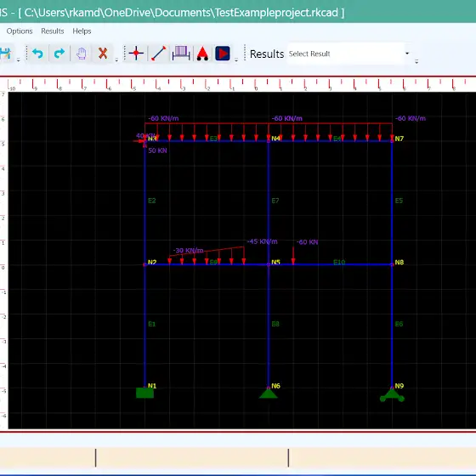
Task: Undo the last action
Action: click(x=37, y=54)
